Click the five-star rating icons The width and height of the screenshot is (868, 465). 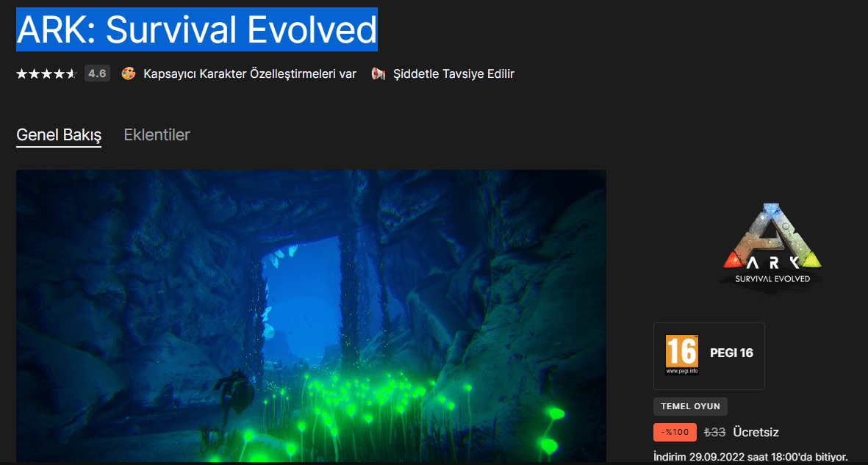pos(46,73)
